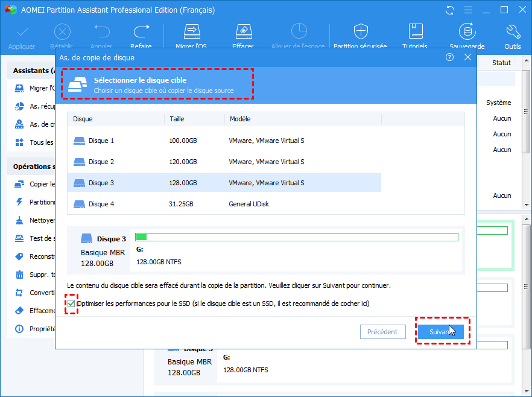Image resolution: width=532 pixels, height=397 pixels.
Task: Click the Propriétés info sidebar icon
Action: [19, 329]
